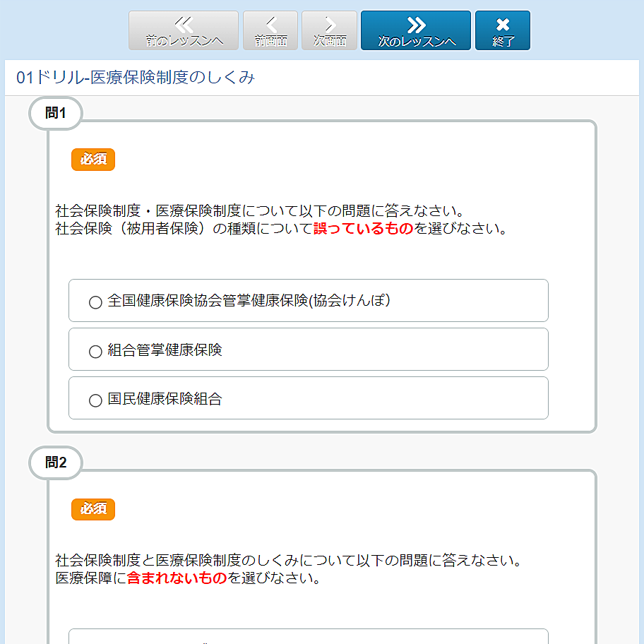Click the orange 必須 badge in 問2

click(x=93, y=509)
